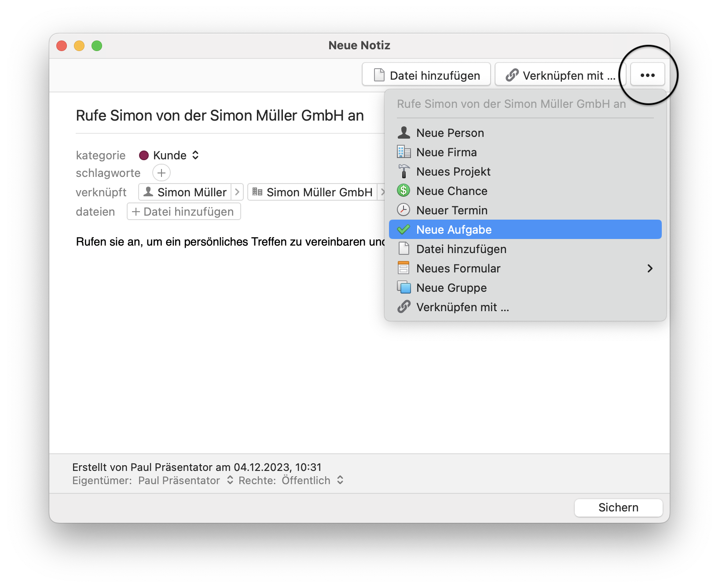Click the Verknüpfen mit toolbar button
The width and height of the screenshot is (719, 588).
pyautogui.click(x=560, y=75)
